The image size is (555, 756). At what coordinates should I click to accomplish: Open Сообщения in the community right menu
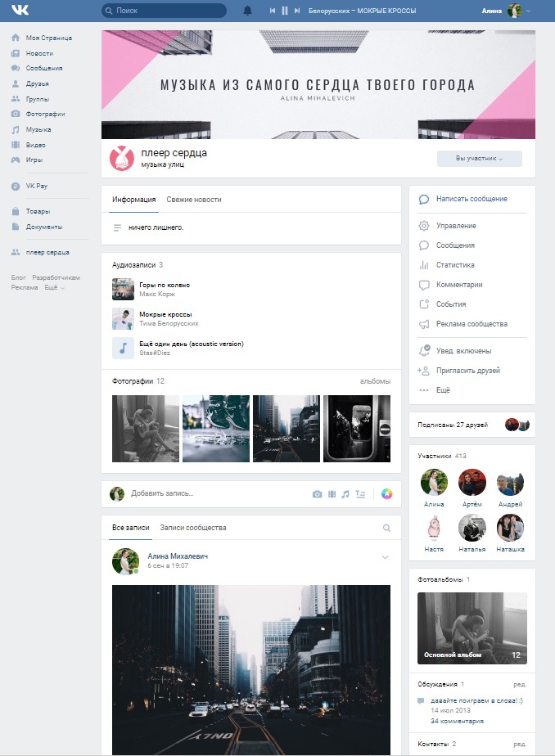coord(455,245)
